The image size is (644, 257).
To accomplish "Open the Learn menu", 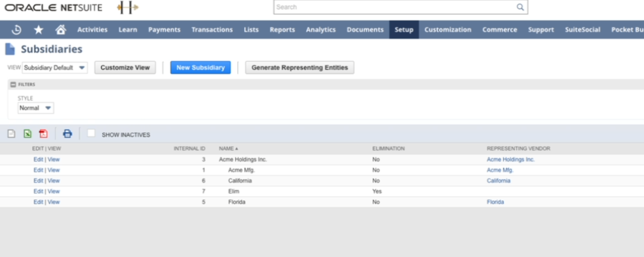I will click(x=128, y=30).
